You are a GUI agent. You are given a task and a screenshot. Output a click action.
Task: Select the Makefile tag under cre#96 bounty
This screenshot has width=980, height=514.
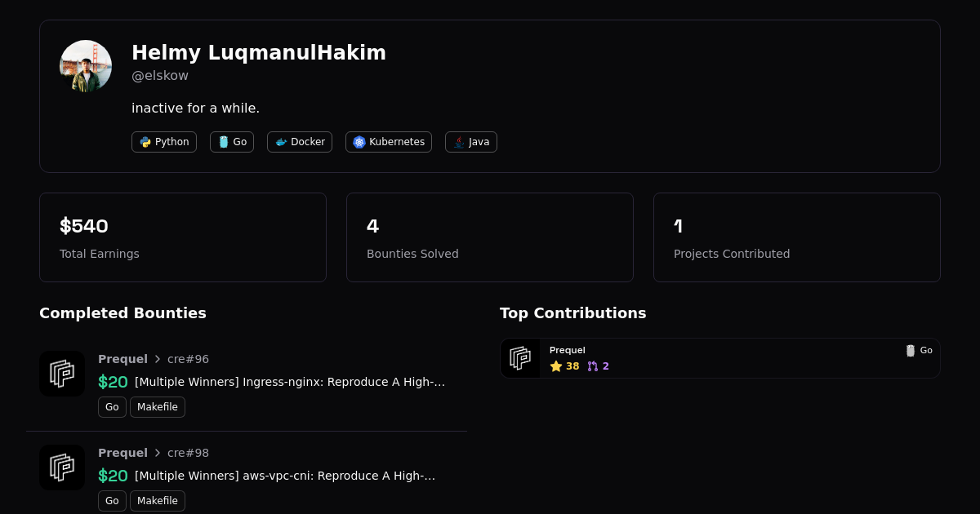158,407
